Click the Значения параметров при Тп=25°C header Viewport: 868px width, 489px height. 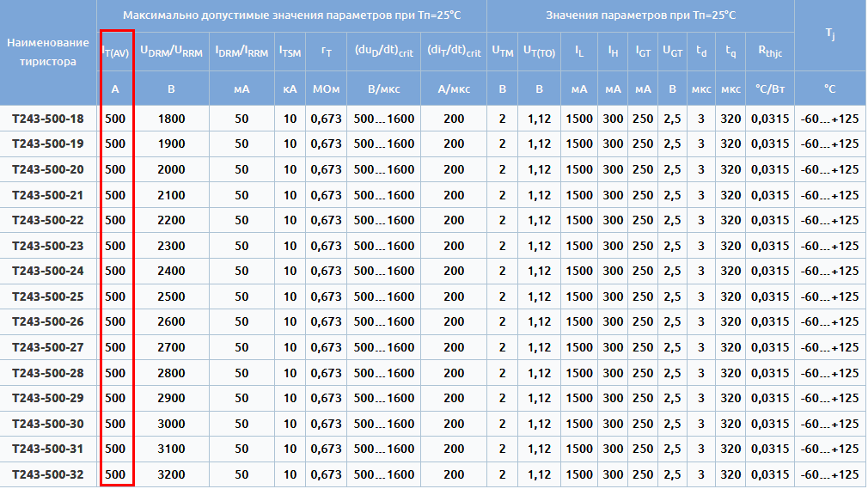pos(640,15)
